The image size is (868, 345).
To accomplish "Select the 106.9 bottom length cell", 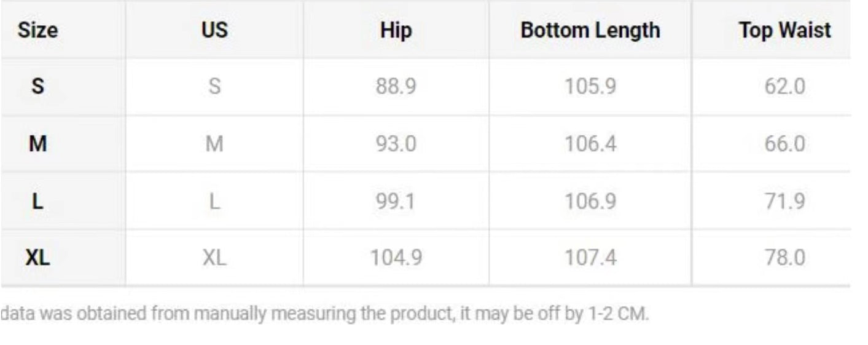I will tap(590, 201).
